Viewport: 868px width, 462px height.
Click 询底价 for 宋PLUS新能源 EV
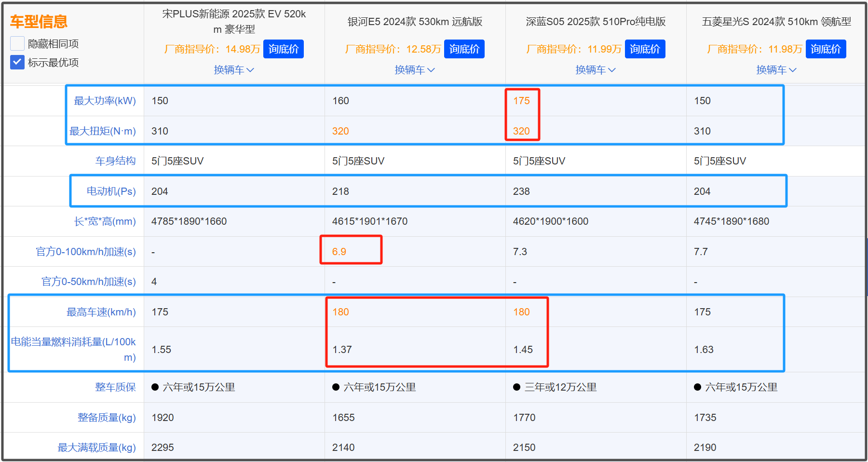point(284,49)
